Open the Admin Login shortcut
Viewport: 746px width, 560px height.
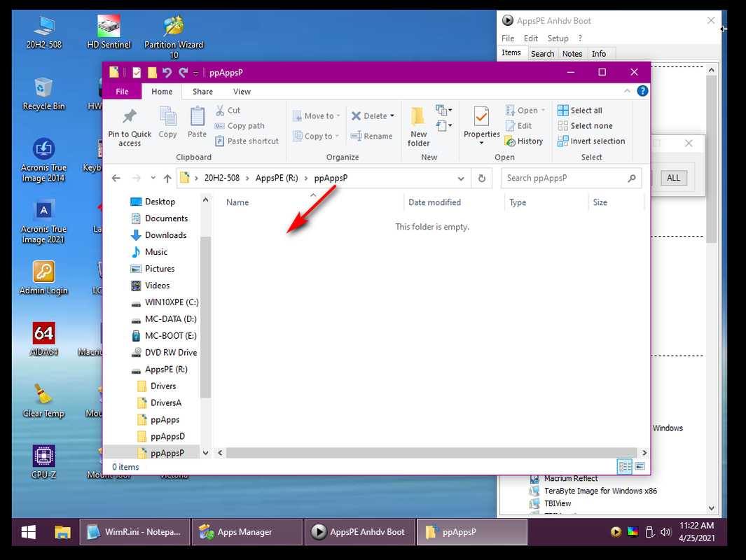43,278
